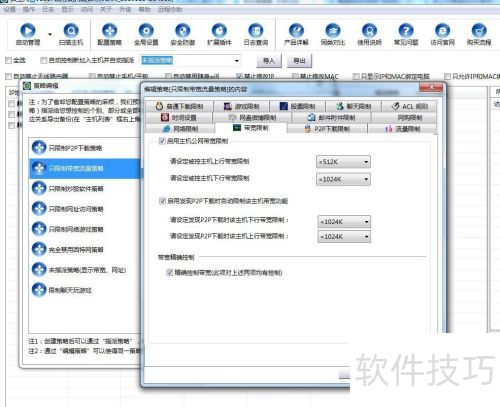Select the 只限制P2P下载策略 policy
The image size is (500, 407).
click(x=85, y=148)
